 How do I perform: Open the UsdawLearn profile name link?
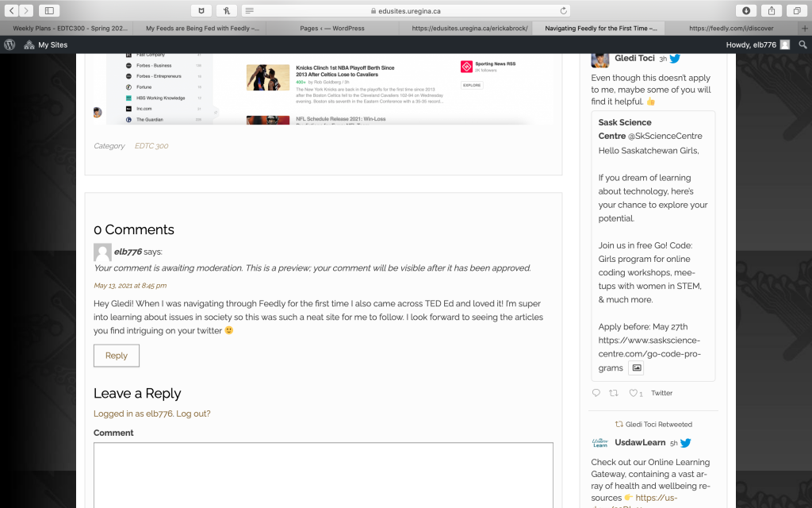tap(640, 442)
